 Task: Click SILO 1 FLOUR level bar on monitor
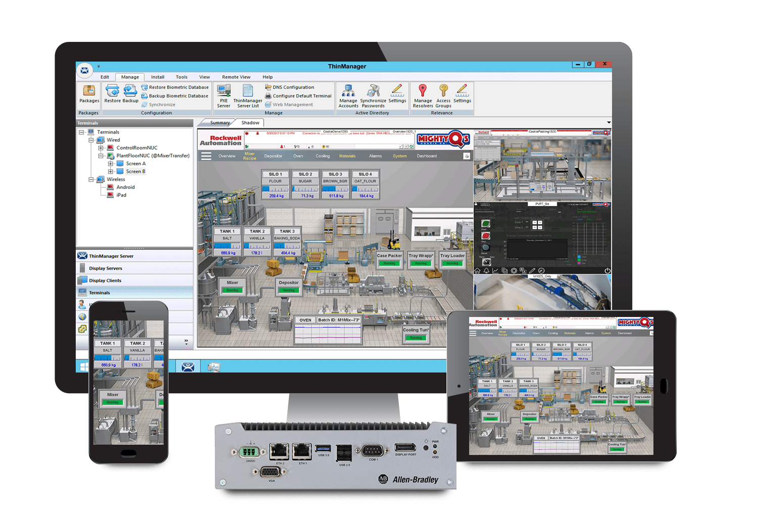tap(275, 189)
